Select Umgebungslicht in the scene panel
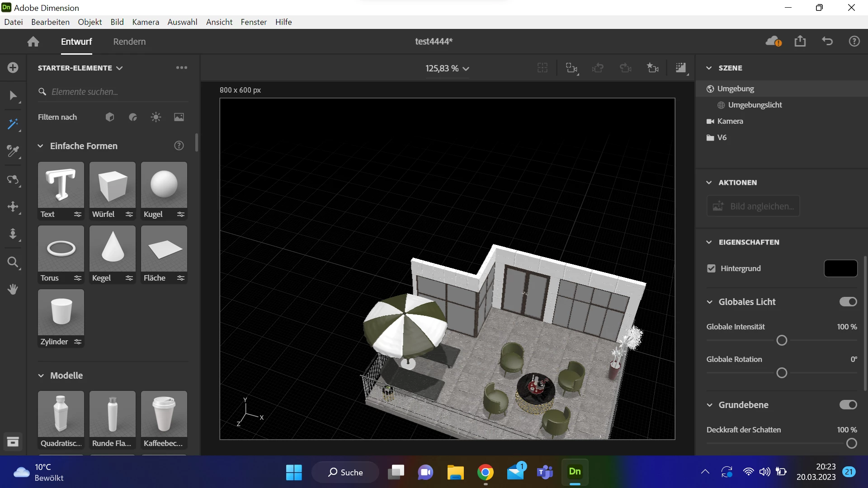Image resolution: width=868 pixels, height=488 pixels. point(755,105)
